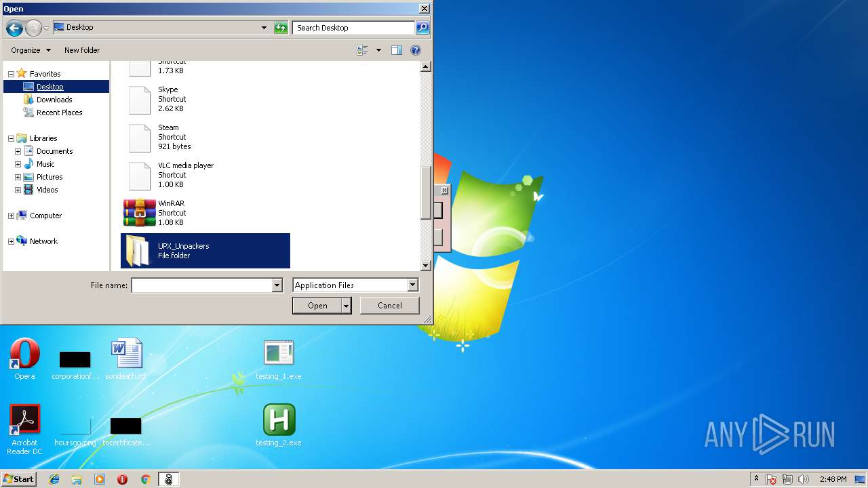The width and height of the screenshot is (868, 488).
Task: Open the recent locations dropdown arrow
Action: 46,28
